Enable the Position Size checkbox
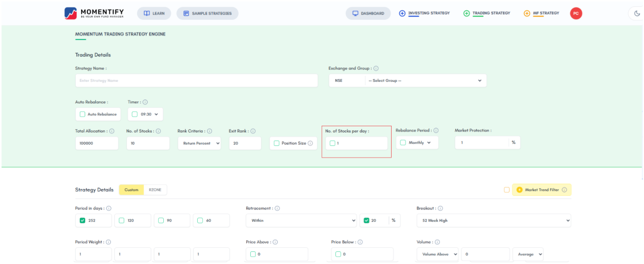The width and height of the screenshot is (644, 264). [277, 143]
